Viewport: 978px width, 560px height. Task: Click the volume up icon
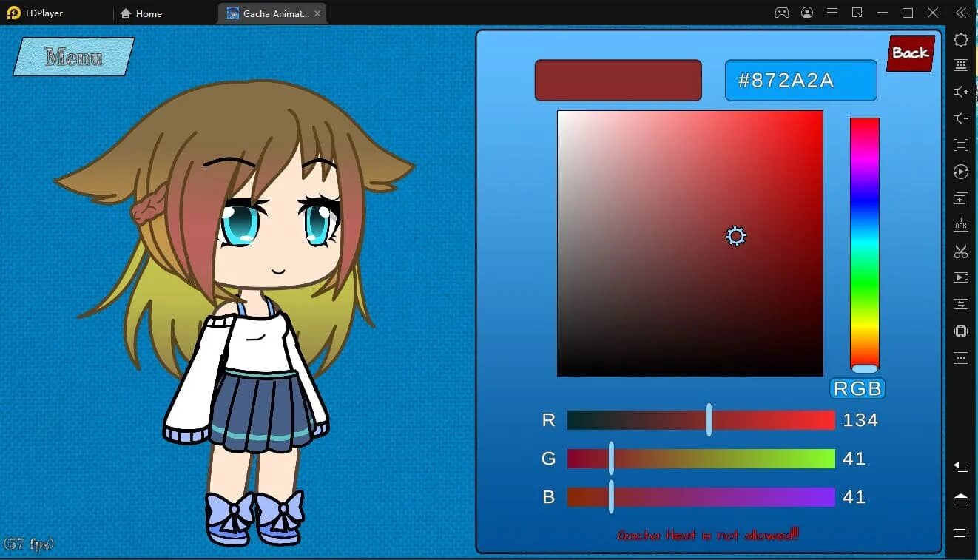click(x=960, y=92)
